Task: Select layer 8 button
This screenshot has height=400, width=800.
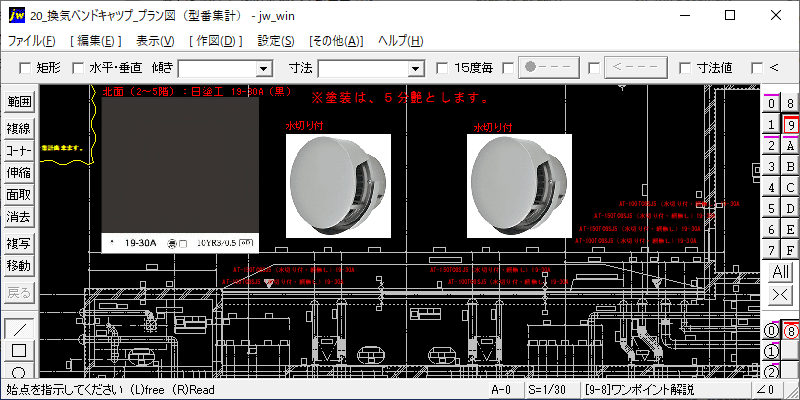Action: point(790,104)
